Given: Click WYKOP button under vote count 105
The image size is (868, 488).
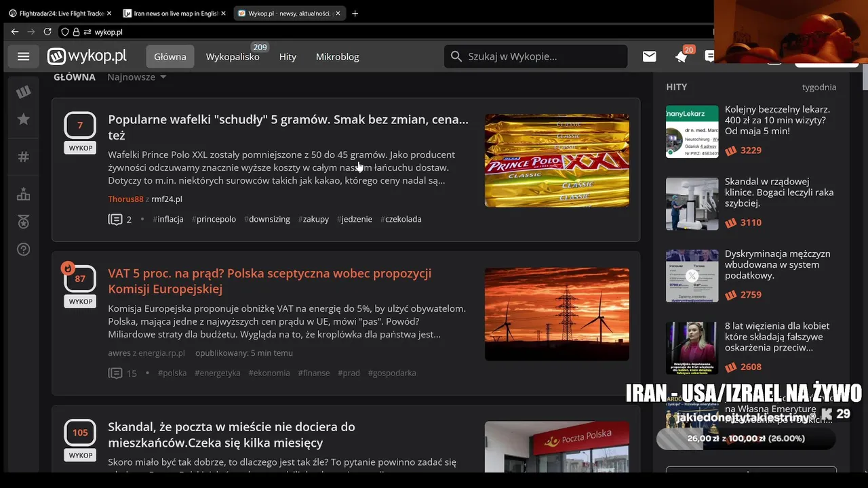Looking at the screenshot, I should pos(80,455).
